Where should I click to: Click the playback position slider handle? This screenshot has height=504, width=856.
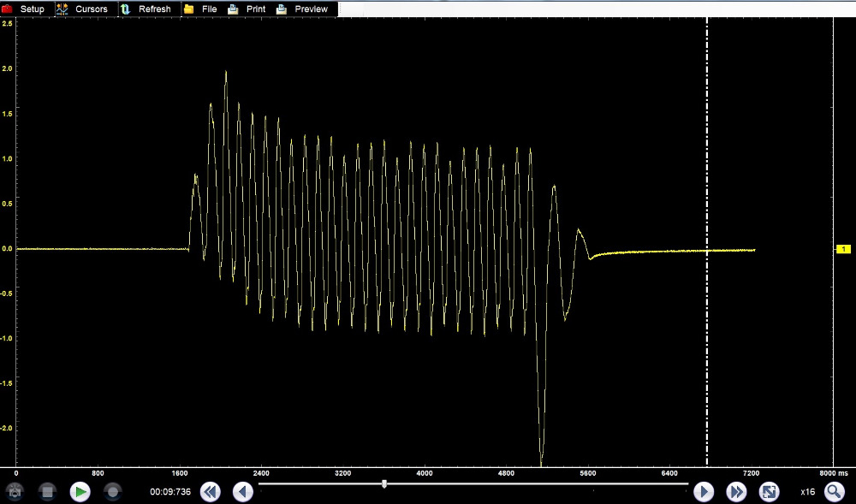tap(384, 484)
